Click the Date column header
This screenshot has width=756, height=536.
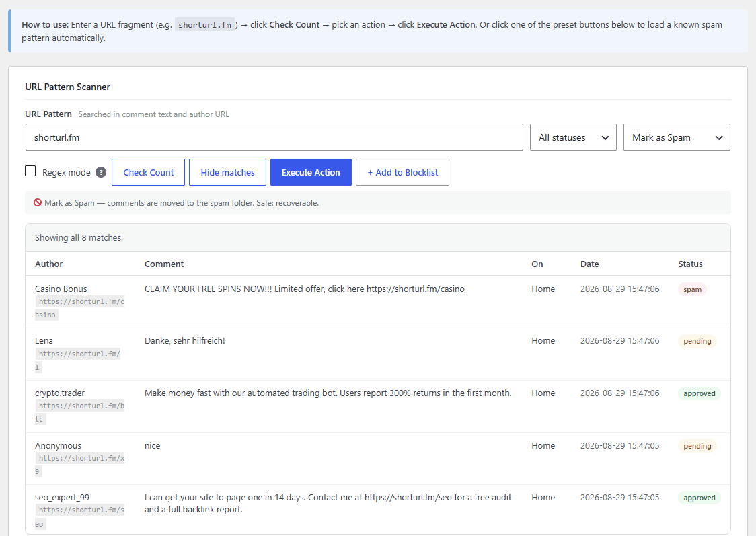pos(589,264)
